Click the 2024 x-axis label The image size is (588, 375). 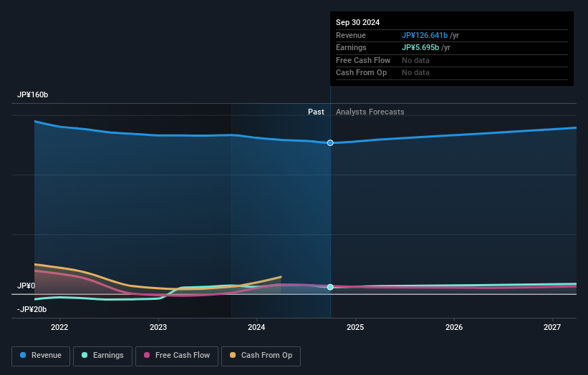point(256,327)
